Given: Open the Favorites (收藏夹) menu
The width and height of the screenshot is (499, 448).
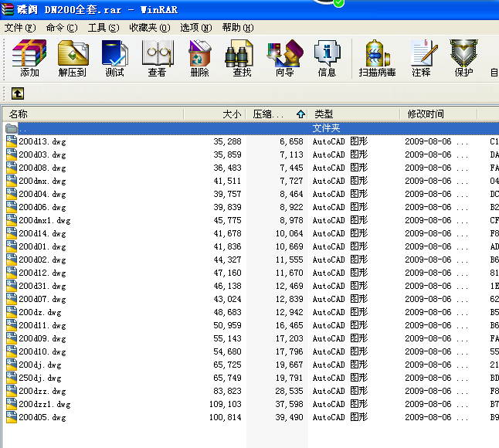Looking at the screenshot, I should 149,27.
